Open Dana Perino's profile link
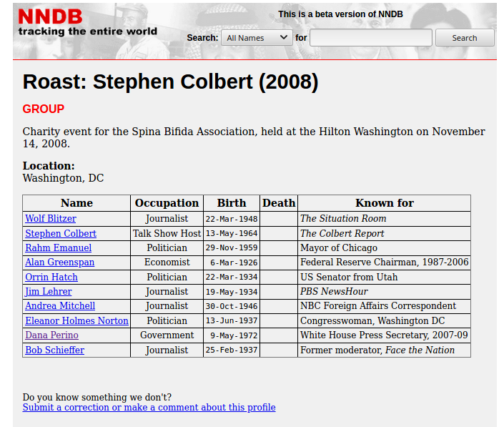 [51, 335]
